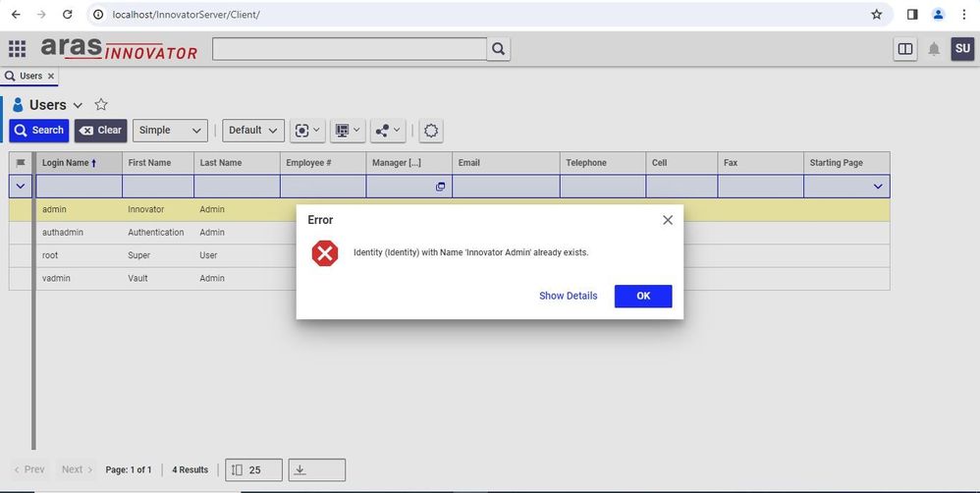Toggle the split view panel icon
This screenshot has width=980, height=493.
[x=905, y=49]
